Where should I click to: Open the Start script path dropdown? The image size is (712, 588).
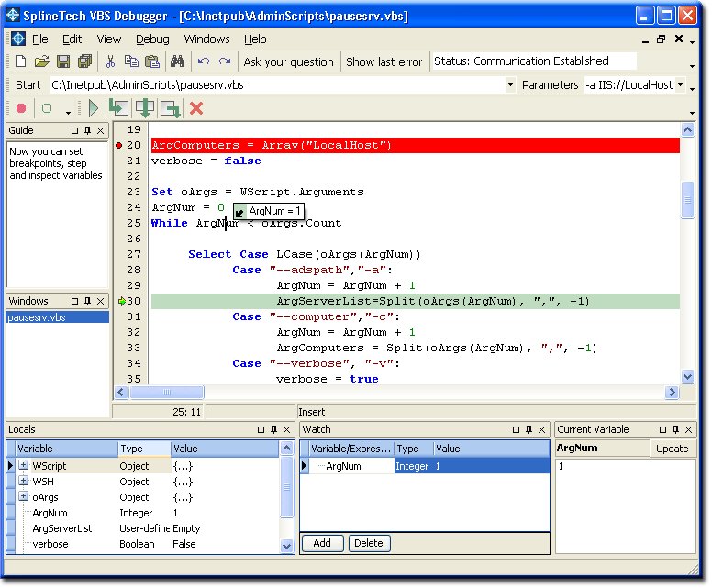(x=510, y=85)
